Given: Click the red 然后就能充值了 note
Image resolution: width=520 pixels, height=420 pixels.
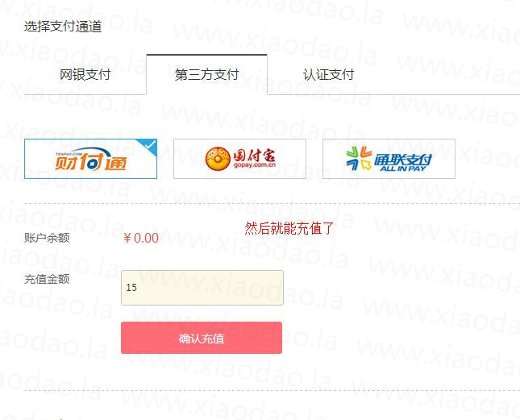Looking at the screenshot, I should 289,228.
